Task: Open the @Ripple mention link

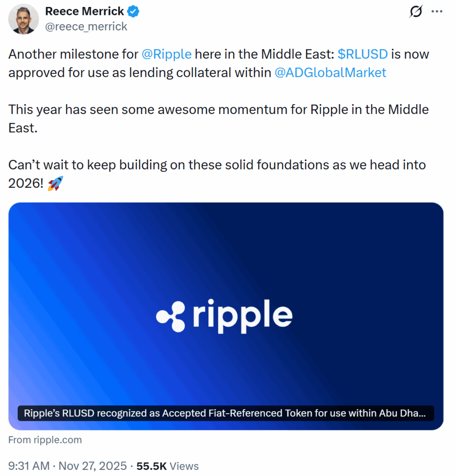Action: [167, 54]
